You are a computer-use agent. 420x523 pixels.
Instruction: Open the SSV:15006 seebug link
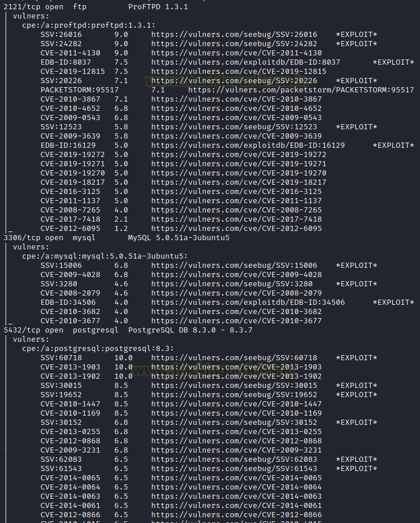(234, 266)
